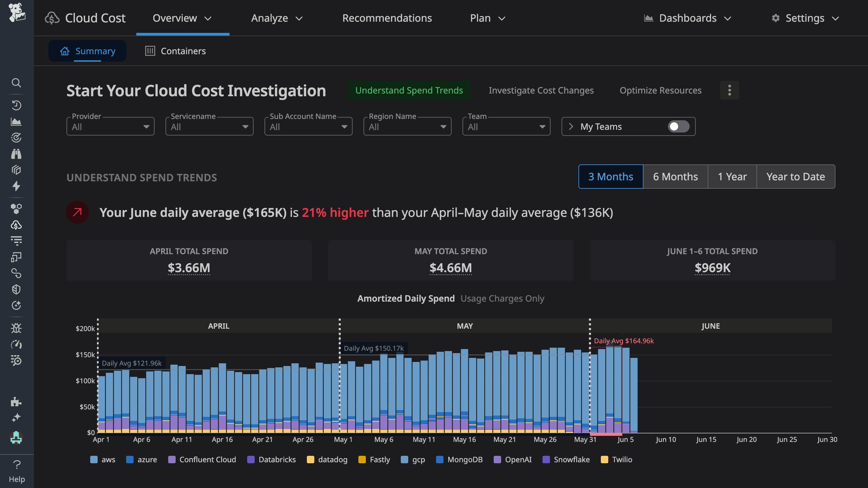
Task: Open the security shield icon in sidebar
Action: [x=16, y=289]
